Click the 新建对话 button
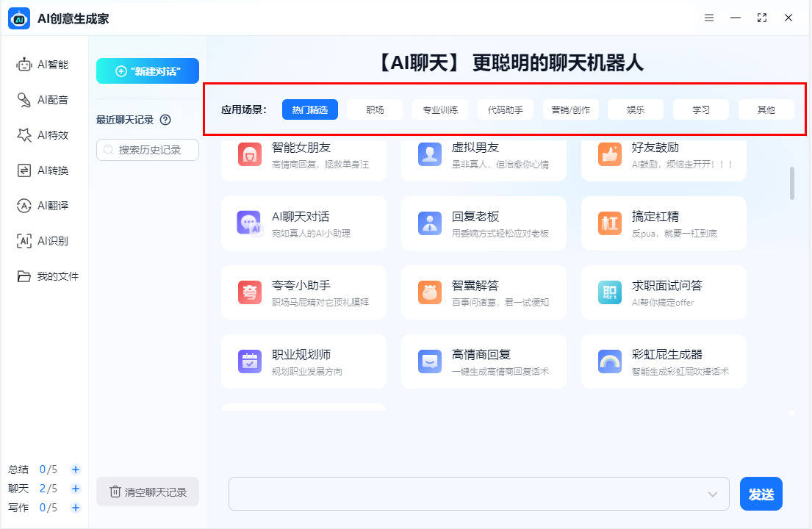 (148, 71)
